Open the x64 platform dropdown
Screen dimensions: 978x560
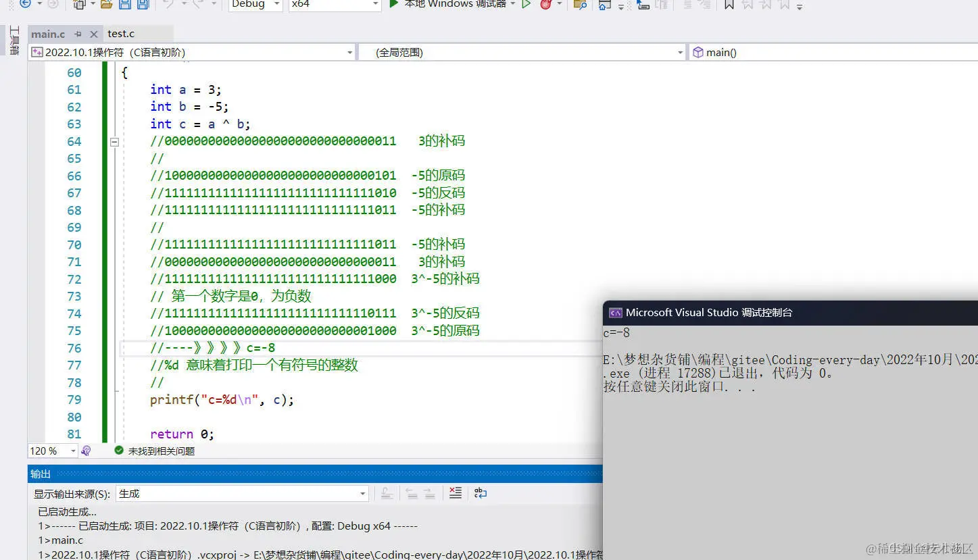335,4
